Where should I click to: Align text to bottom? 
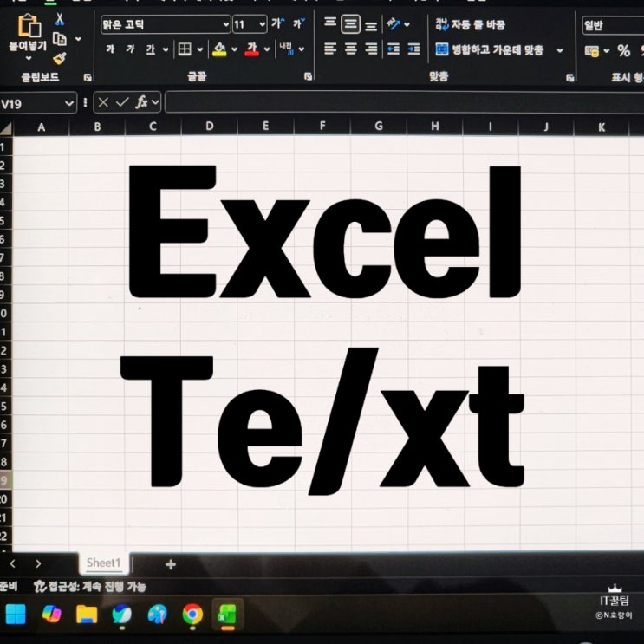pos(371,27)
